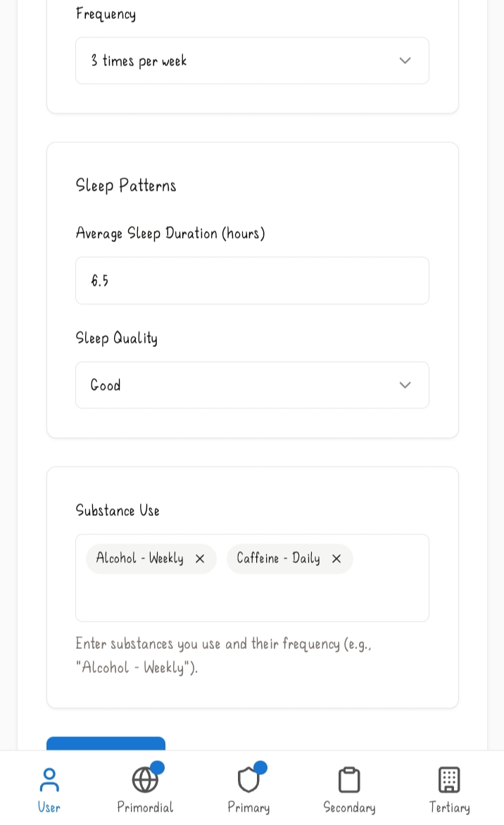Remove the Alcohol - Weekly chip
The height and width of the screenshot is (825, 504).
200,559
